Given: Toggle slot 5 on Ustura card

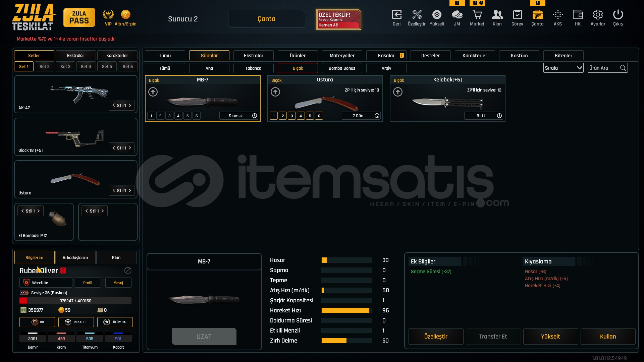Looking at the screenshot, I should tap(310, 116).
